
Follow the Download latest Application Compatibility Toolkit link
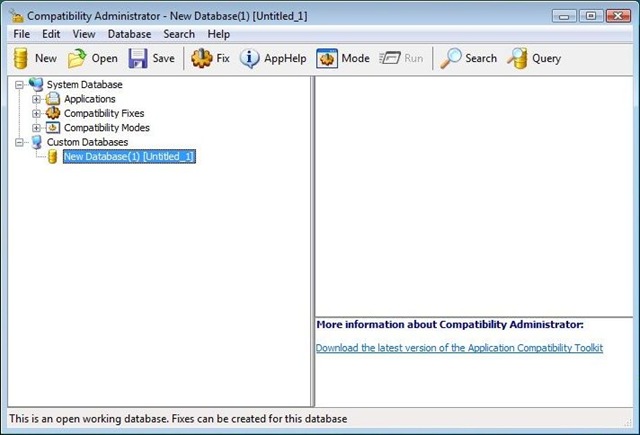click(x=459, y=348)
